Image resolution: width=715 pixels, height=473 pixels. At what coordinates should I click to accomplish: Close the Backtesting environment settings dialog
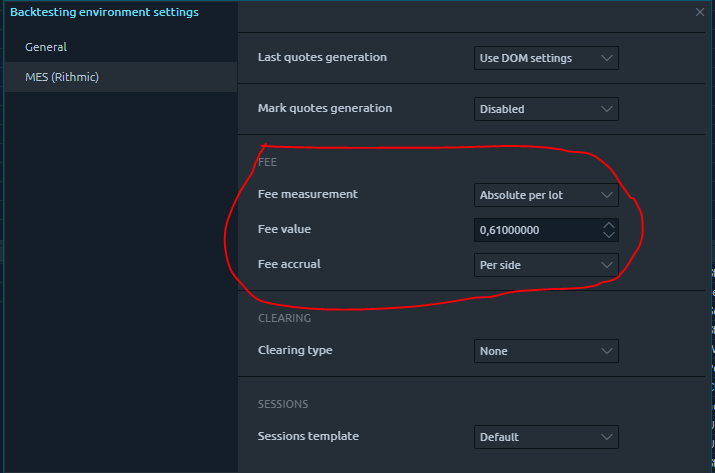coord(700,12)
